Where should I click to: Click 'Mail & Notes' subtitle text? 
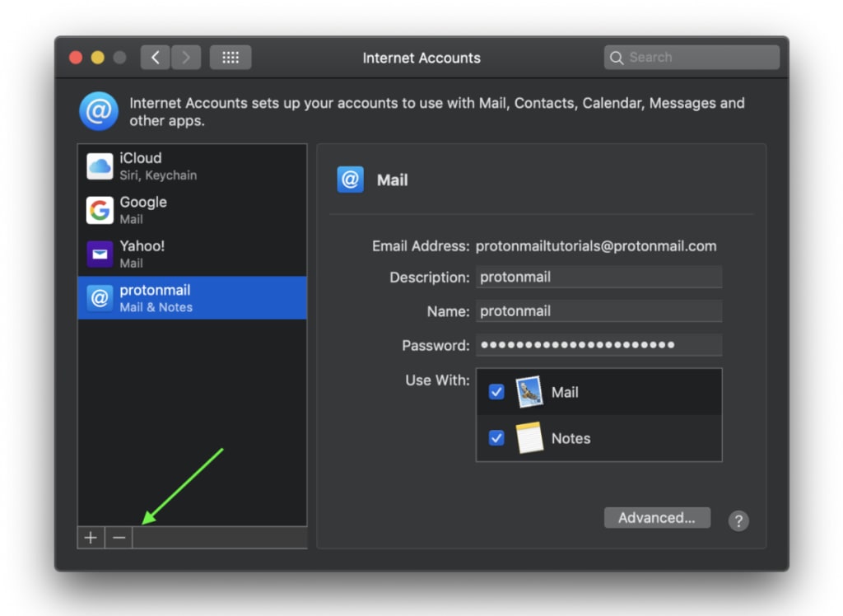(156, 307)
